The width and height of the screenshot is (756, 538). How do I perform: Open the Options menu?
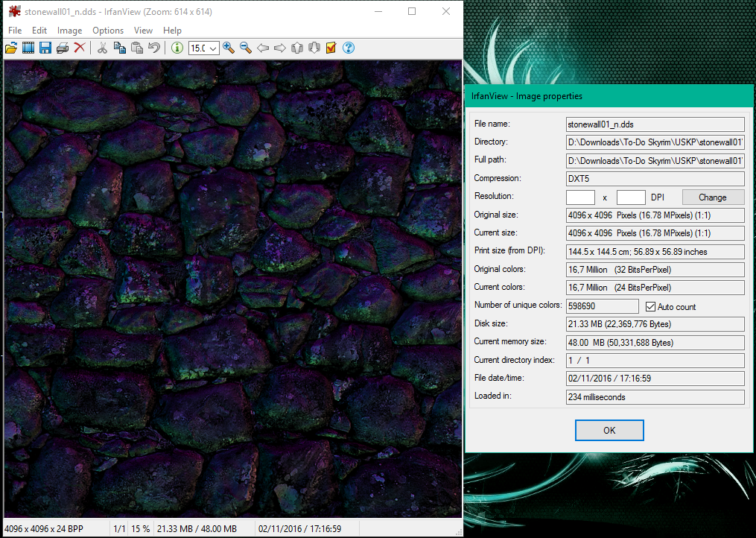[108, 31]
